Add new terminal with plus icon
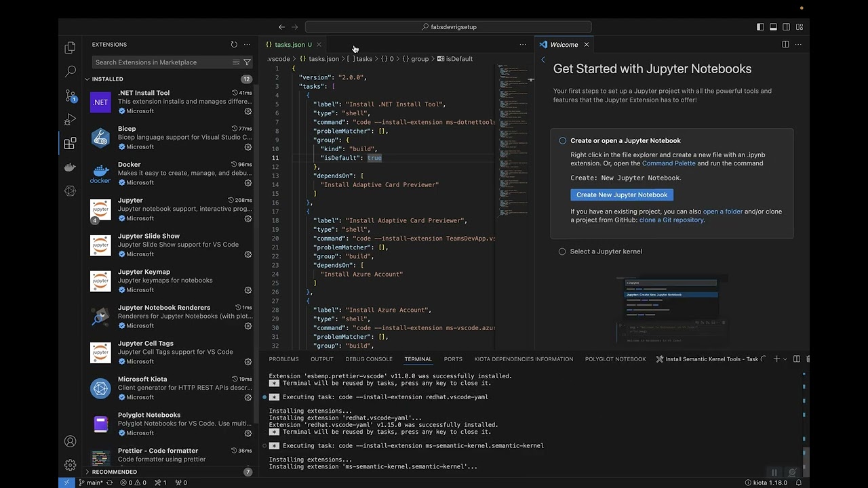Screen dimensions: 868x488 click(776, 359)
